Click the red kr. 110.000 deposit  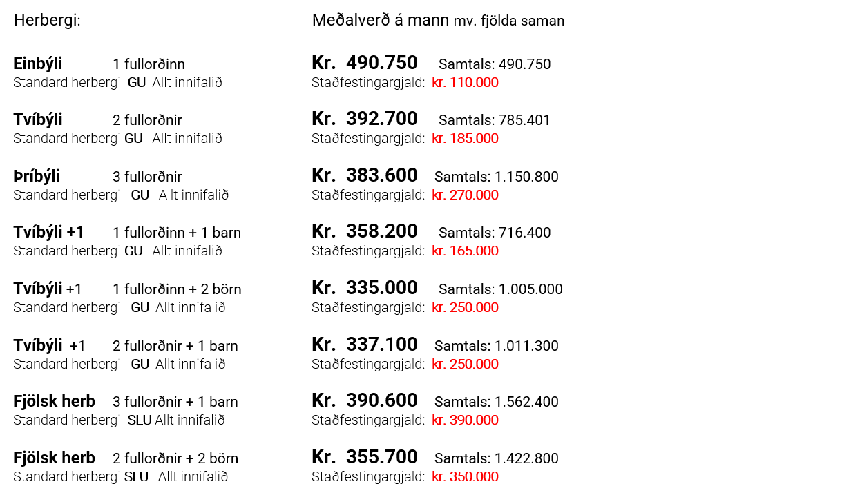point(465,82)
